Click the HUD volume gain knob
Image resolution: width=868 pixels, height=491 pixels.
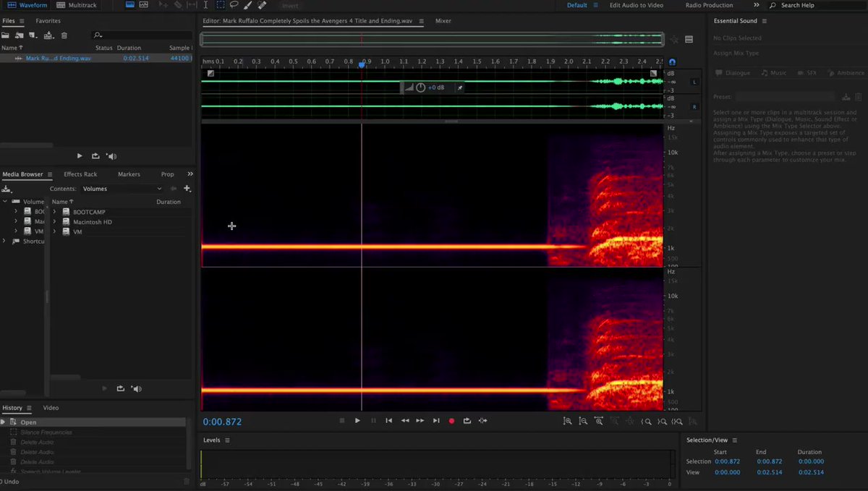420,87
